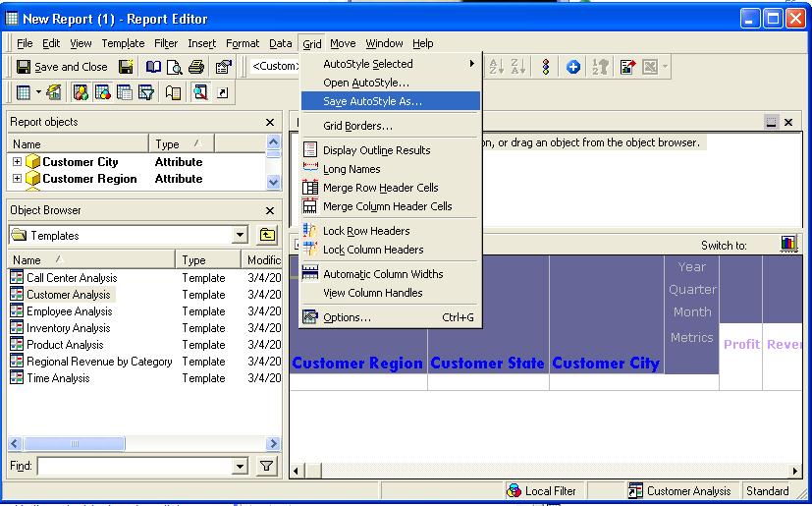812x506 pixels.
Task: Toggle Lock Column Headers option
Action: click(391, 250)
